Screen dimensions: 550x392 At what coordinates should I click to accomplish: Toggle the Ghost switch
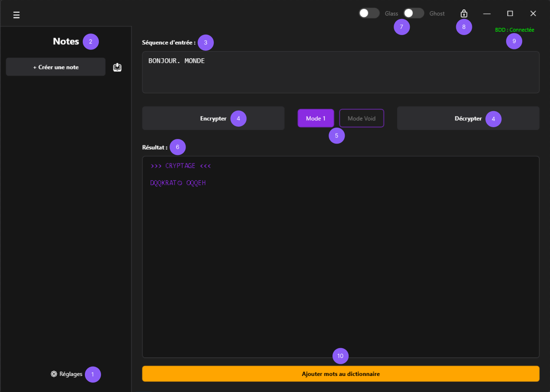click(x=414, y=13)
